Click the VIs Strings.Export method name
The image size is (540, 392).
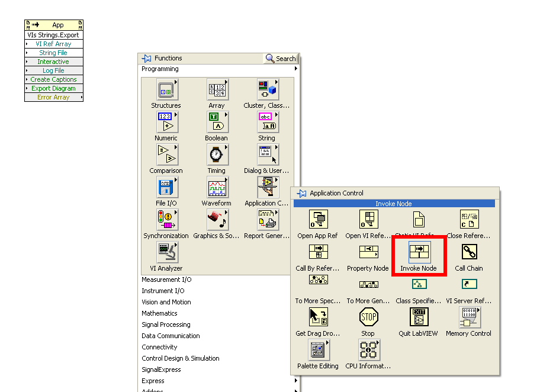click(x=54, y=35)
